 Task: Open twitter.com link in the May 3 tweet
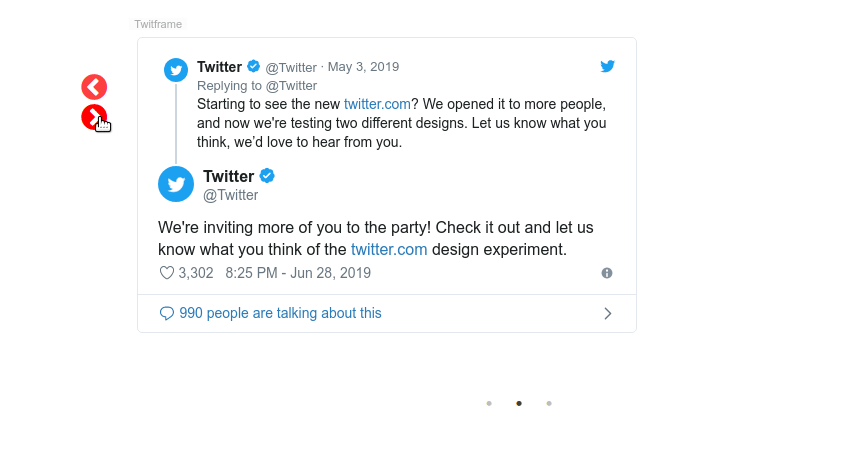(375, 104)
